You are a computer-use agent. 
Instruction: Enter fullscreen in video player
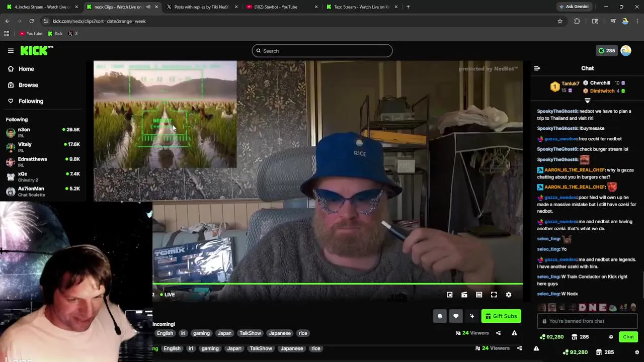point(494,295)
